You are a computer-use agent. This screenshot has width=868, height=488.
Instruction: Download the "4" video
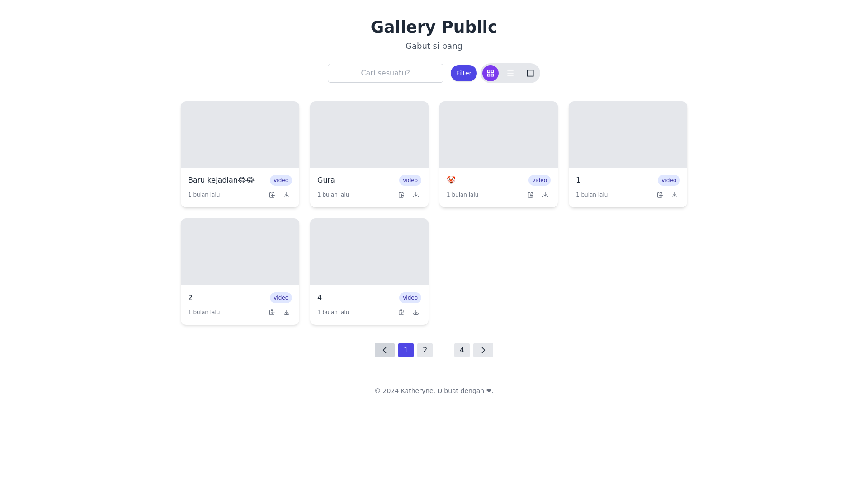(415, 312)
